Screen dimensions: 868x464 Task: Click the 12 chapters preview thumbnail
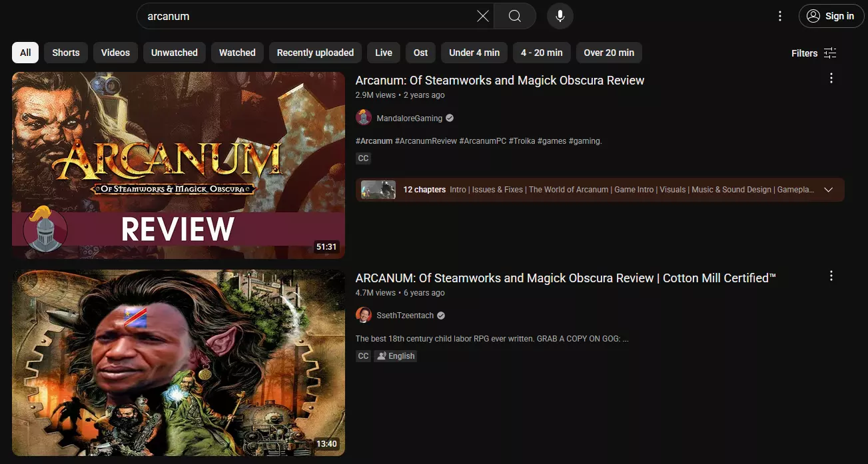click(378, 190)
